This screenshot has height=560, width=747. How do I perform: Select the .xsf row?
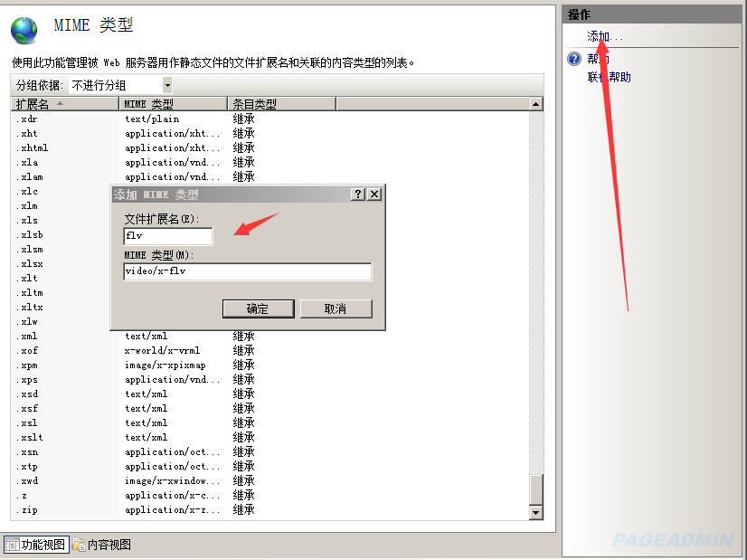269,408
